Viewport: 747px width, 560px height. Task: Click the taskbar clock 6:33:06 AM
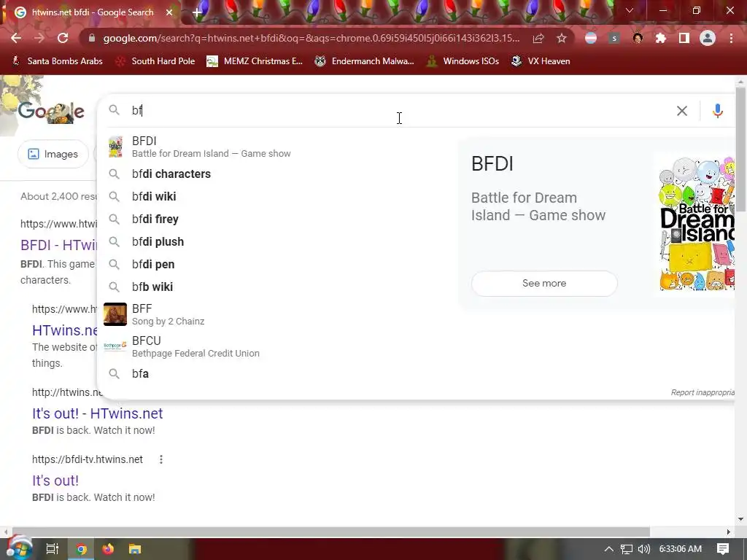coord(681,549)
